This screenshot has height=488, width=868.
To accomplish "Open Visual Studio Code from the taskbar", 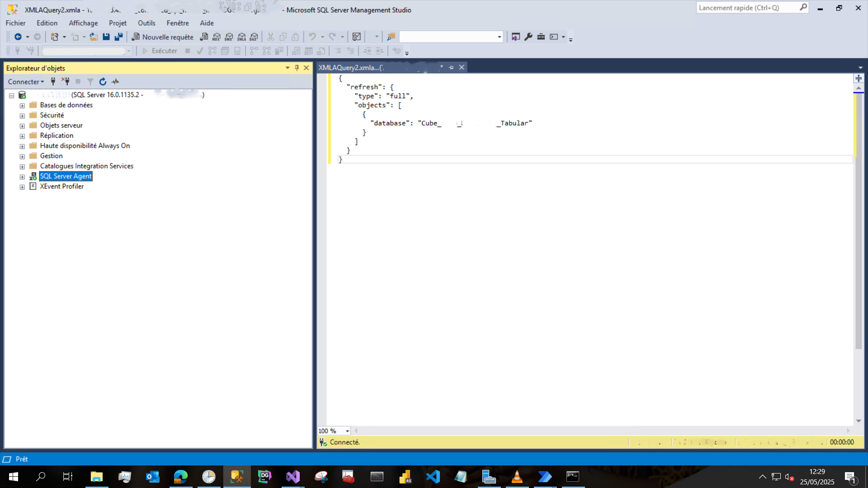I will pos(433,477).
